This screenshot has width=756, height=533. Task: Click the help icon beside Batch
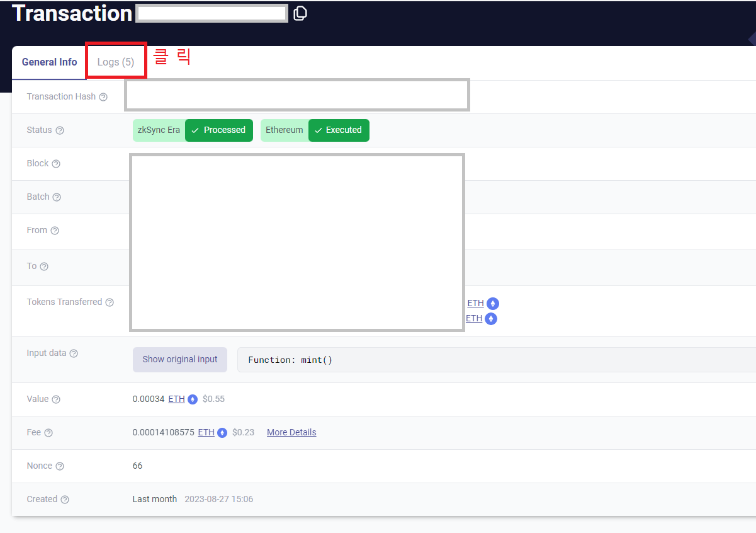click(x=57, y=197)
